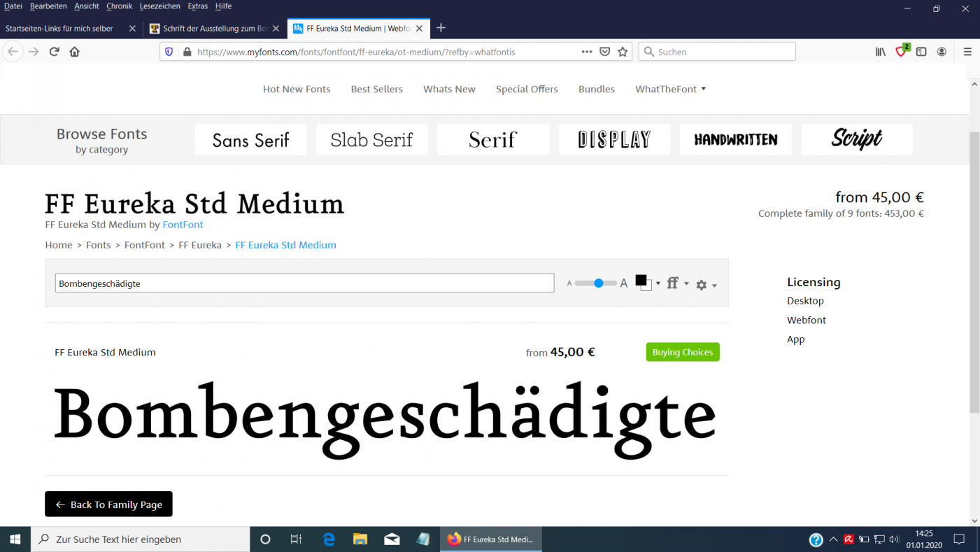
Task: Open a new browser tab
Action: pyautogui.click(x=441, y=28)
